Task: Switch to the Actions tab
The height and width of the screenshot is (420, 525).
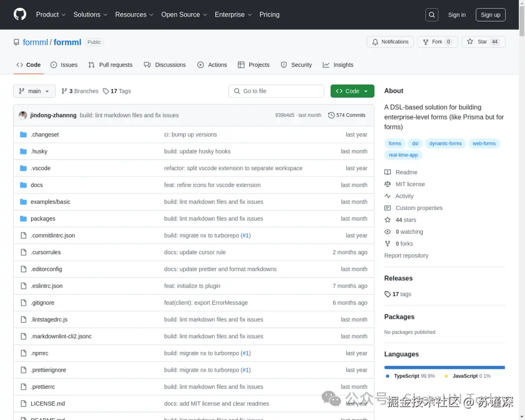Action: coord(212,65)
